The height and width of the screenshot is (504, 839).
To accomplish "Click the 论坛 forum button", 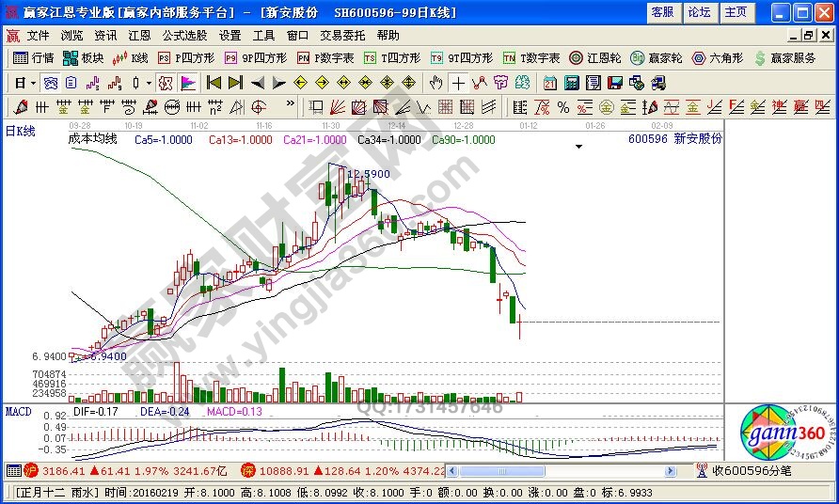I will (699, 12).
